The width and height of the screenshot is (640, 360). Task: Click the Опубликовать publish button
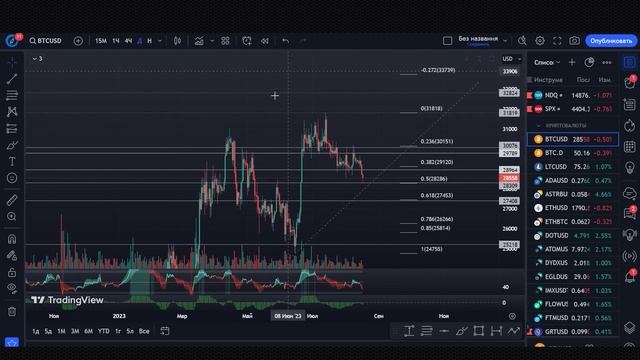pos(611,41)
